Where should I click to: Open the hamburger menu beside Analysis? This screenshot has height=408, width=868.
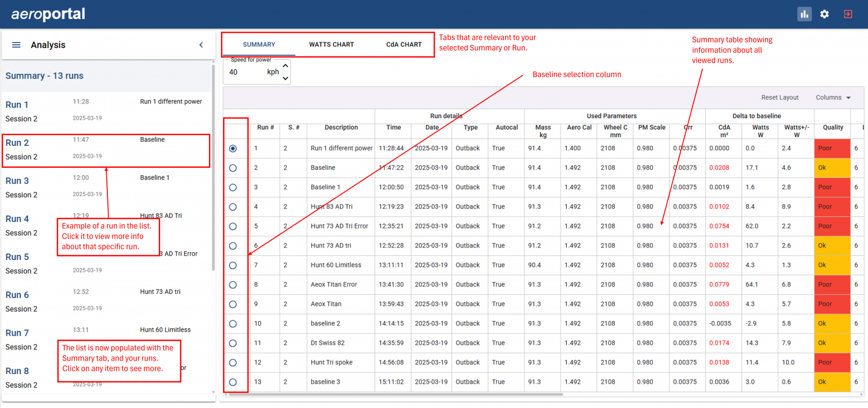(16, 45)
